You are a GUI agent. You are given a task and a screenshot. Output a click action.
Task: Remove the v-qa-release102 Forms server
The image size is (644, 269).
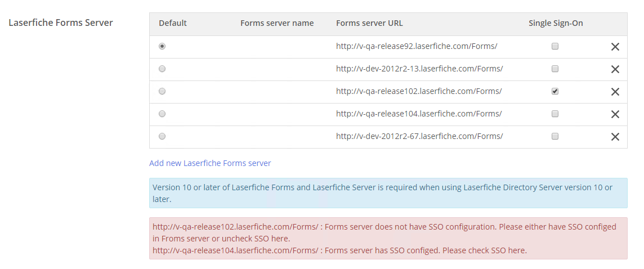click(x=615, y=92)
